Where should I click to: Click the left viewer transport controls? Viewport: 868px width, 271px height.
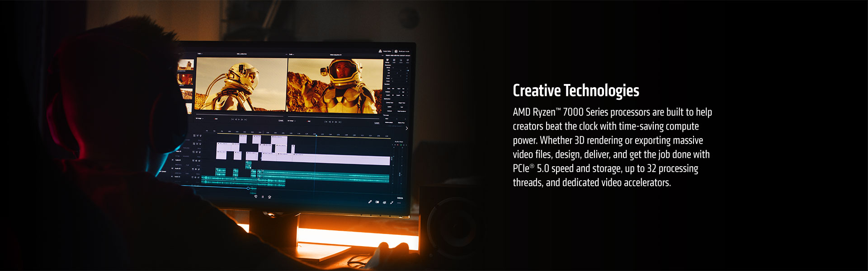click(x=240, y=120)
